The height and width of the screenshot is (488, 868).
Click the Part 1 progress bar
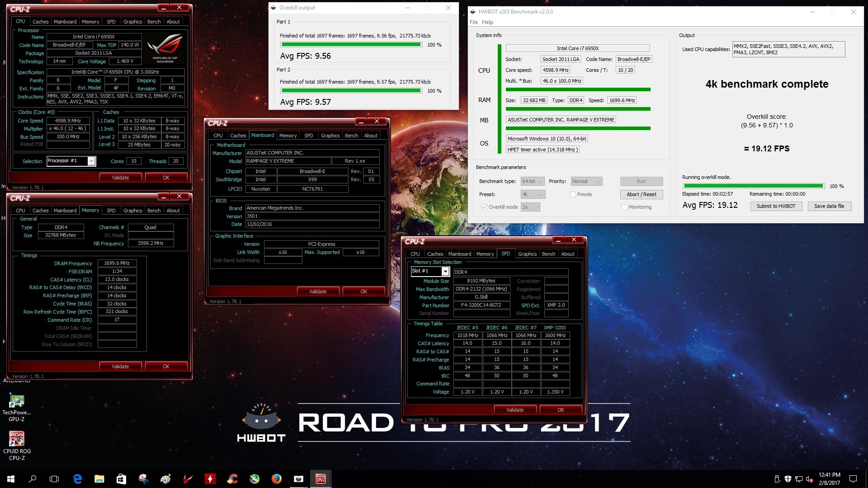[351, 45]
